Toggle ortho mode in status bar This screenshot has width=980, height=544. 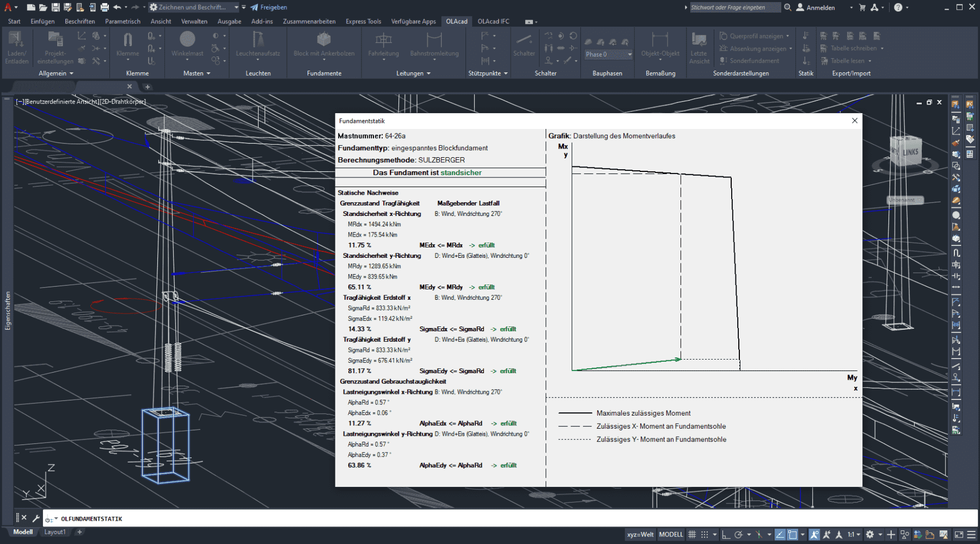pyautogui.click(x=726, y=535)
